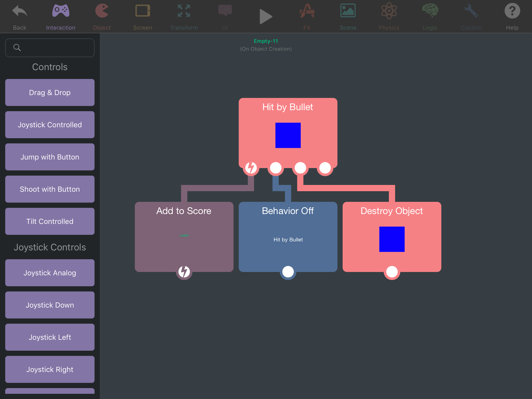
Task: Click lightning output port on Add to Score
Action: pos(184,272)
